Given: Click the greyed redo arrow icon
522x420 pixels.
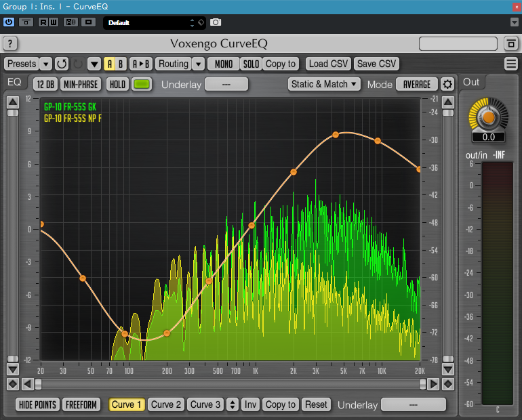Looking at the screenshot, I should (78, 64).
